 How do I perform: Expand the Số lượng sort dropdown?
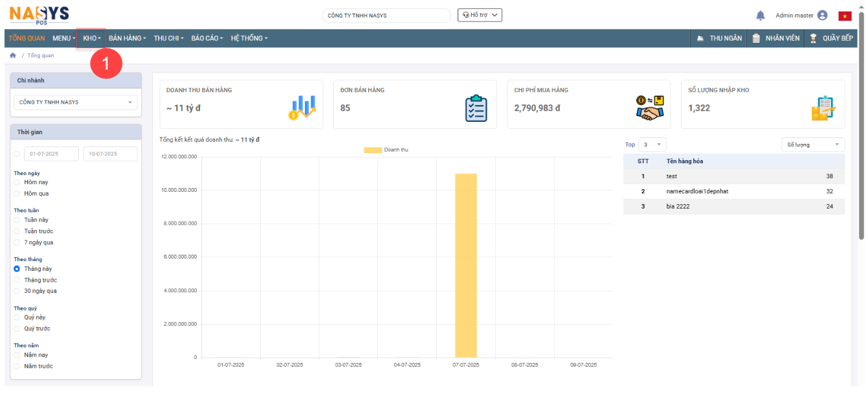point(812,145)
